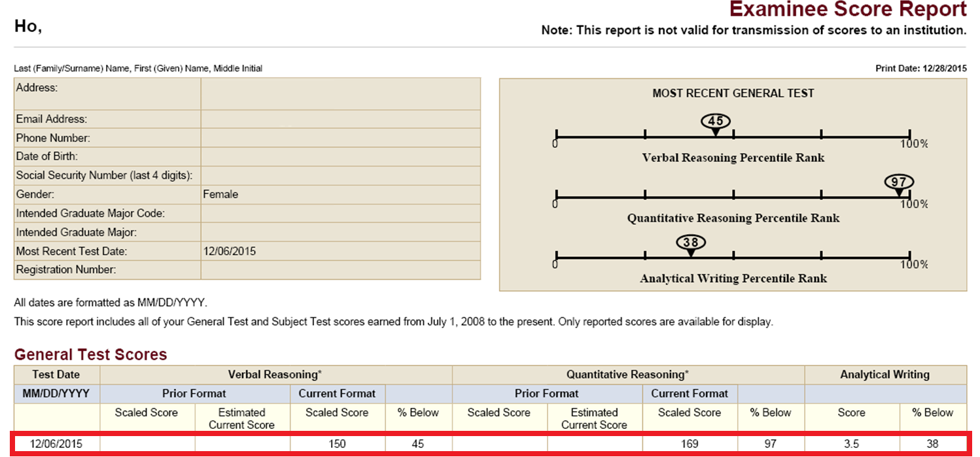
Task: Click the quantitative percentile marker '97'
Action: (x=899, y=182)
